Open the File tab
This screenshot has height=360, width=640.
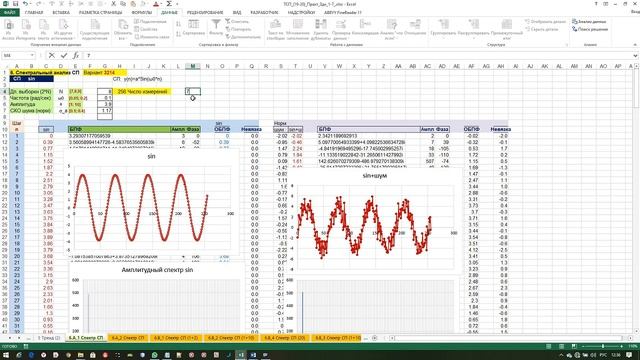click(9, 13)
